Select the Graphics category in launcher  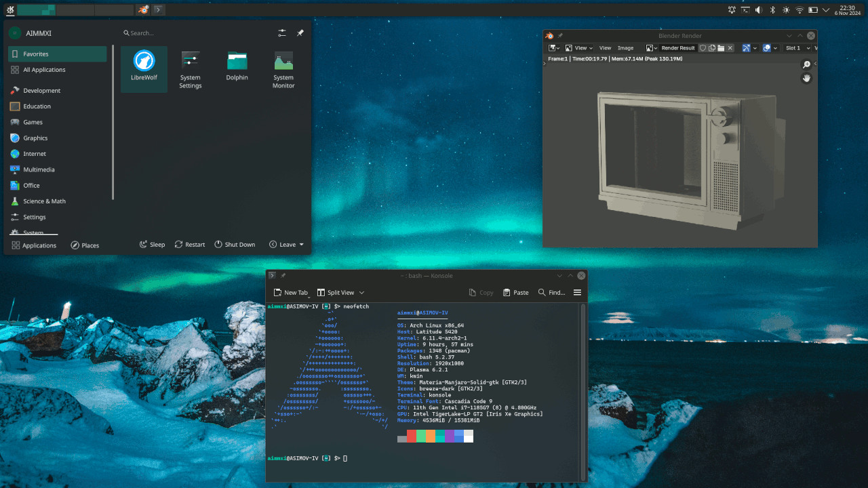35,138
